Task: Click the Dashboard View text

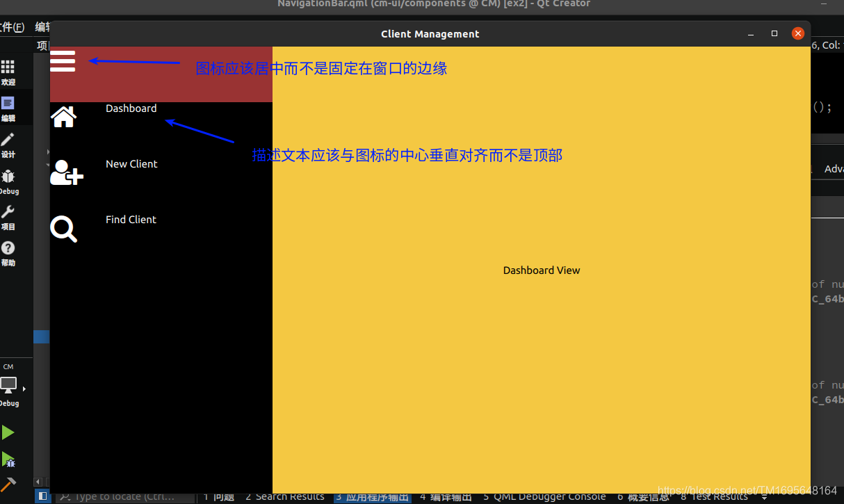Action: pyautogui.click(x=542, y=270)
